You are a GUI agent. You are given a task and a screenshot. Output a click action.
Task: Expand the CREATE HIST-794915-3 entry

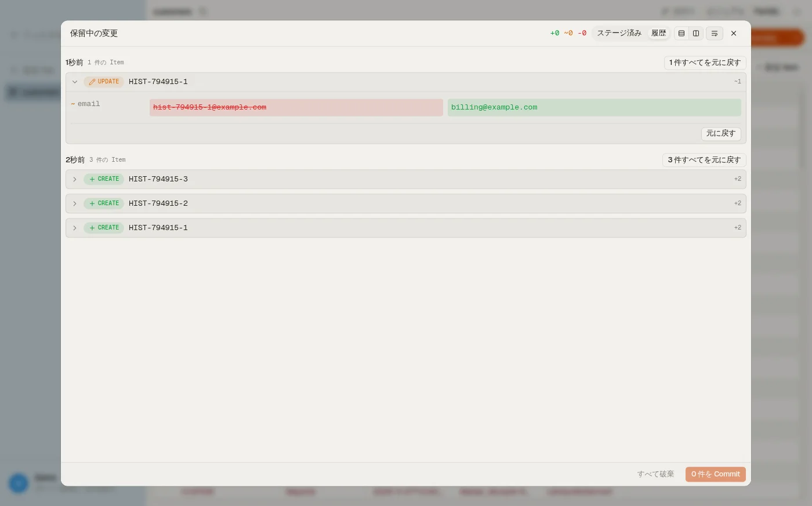[75, 179]
